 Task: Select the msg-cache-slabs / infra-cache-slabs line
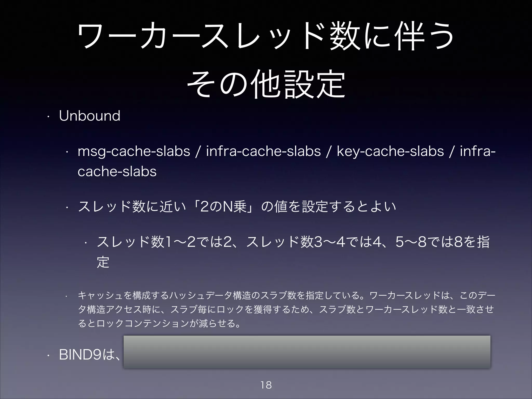pyautogui.click(x=286, y=151)
